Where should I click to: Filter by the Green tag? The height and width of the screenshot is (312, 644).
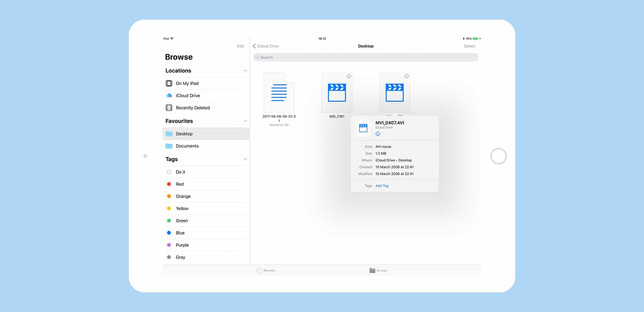pos(182,221)
